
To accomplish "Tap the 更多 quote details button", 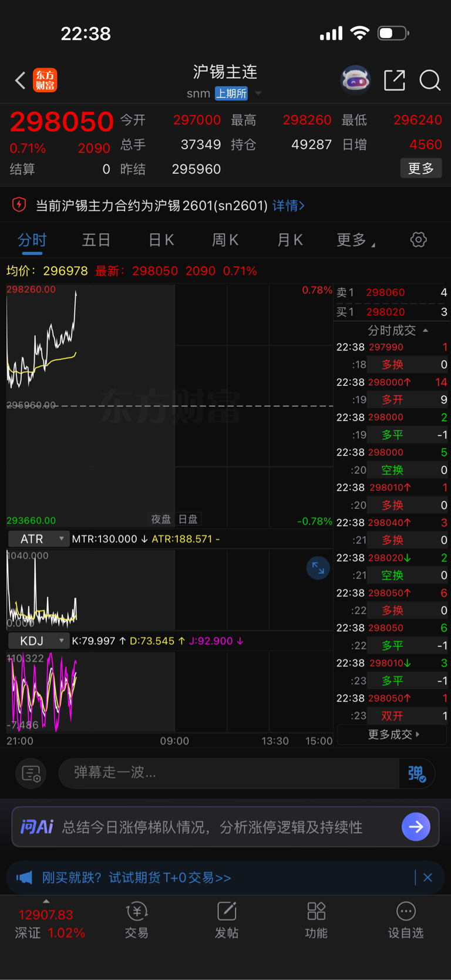I will (421, 169).
